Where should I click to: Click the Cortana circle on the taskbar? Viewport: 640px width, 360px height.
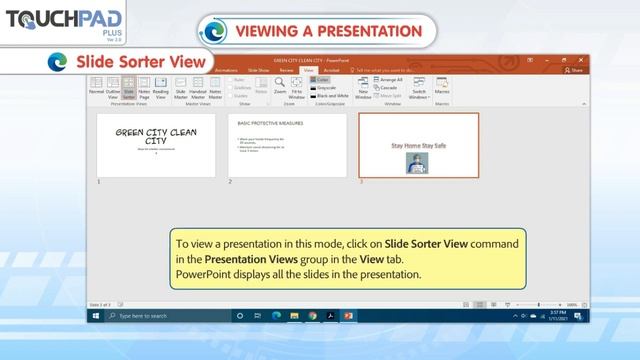pos(240,316)
